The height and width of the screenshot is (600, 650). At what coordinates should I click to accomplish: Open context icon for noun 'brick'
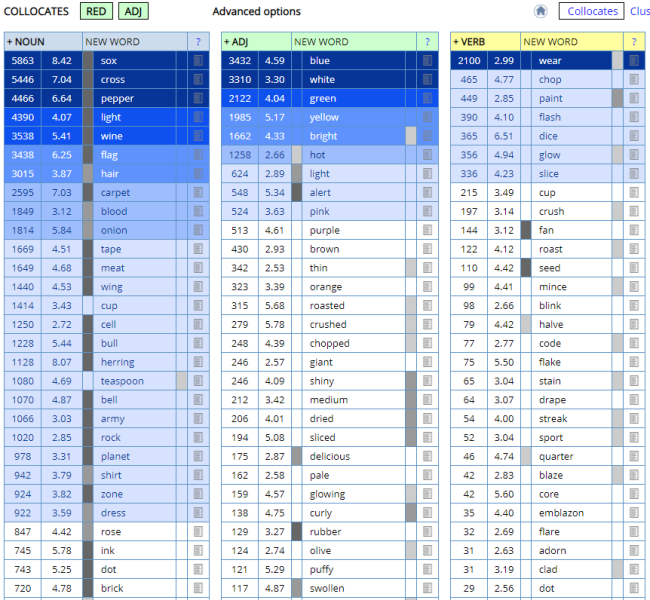[x=198, y=588]
